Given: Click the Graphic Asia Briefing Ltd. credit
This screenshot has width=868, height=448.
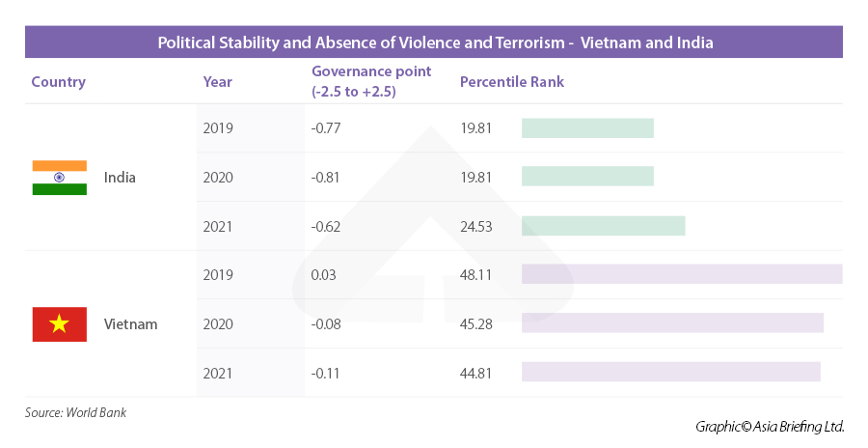Looking at the screenshot, I should (769, 426).
